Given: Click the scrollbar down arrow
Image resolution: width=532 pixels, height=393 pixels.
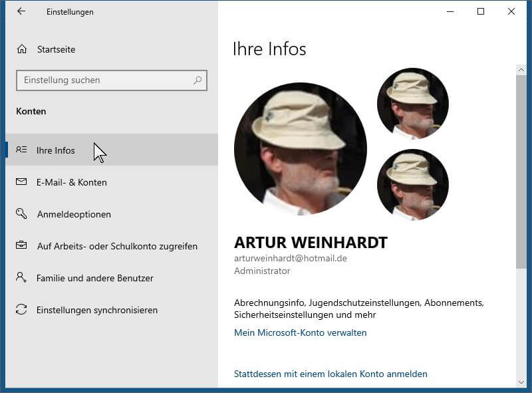Looking at the screenshot, I should tap(521, 382).
